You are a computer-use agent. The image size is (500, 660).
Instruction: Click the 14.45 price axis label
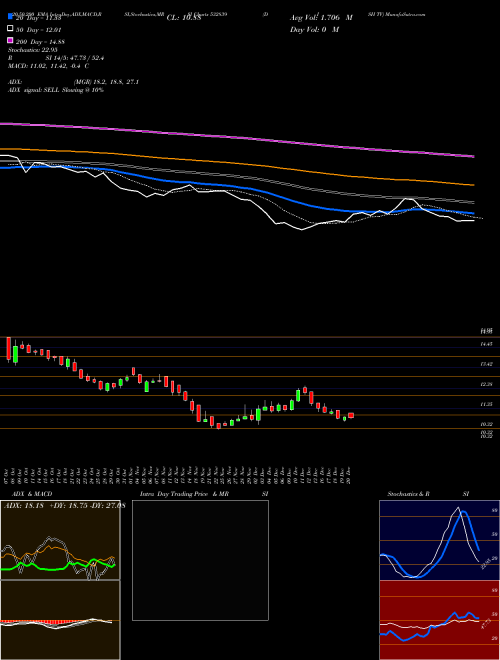click(x=487, y=344)
